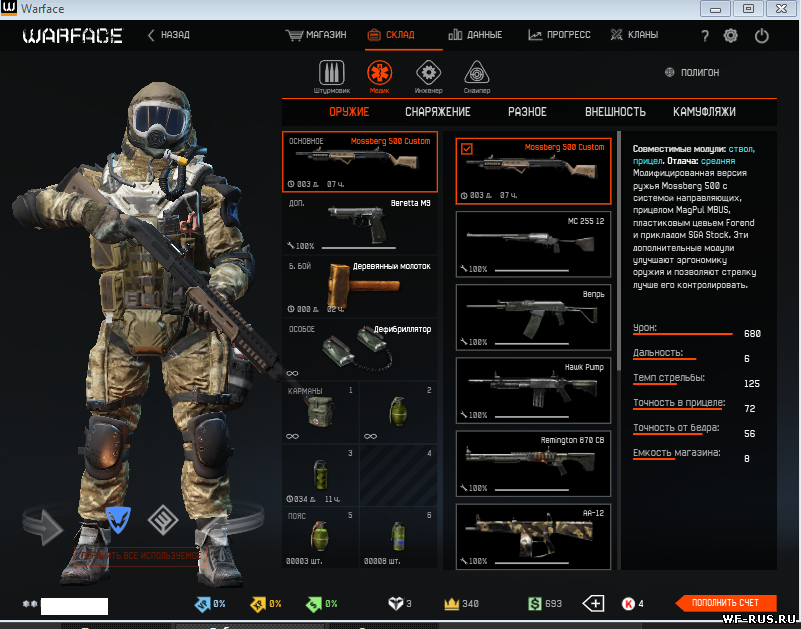Select the КАМУФЛЯЖИ category tab
Viewport: 801px width, 629px height.
(704, 112)
